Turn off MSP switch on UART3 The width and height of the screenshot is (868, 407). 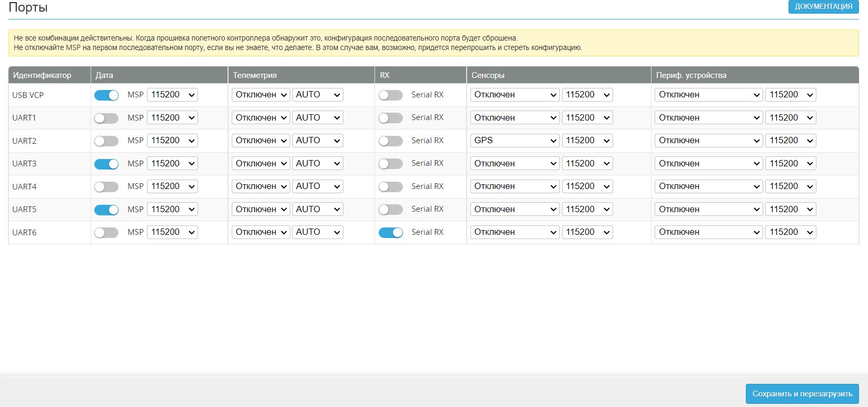[106, 164]
